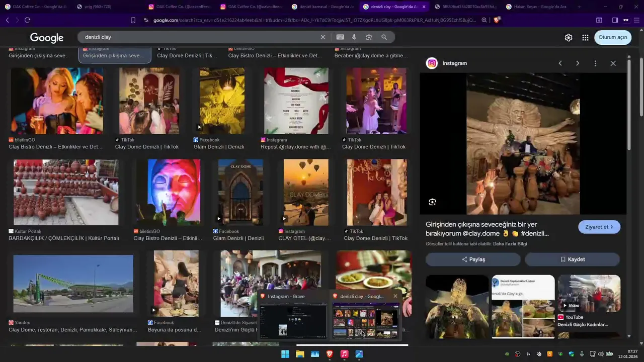Click the 'Oturum açın' sign-in button
This screenshot has width=644, height=362.
(613, 37)
